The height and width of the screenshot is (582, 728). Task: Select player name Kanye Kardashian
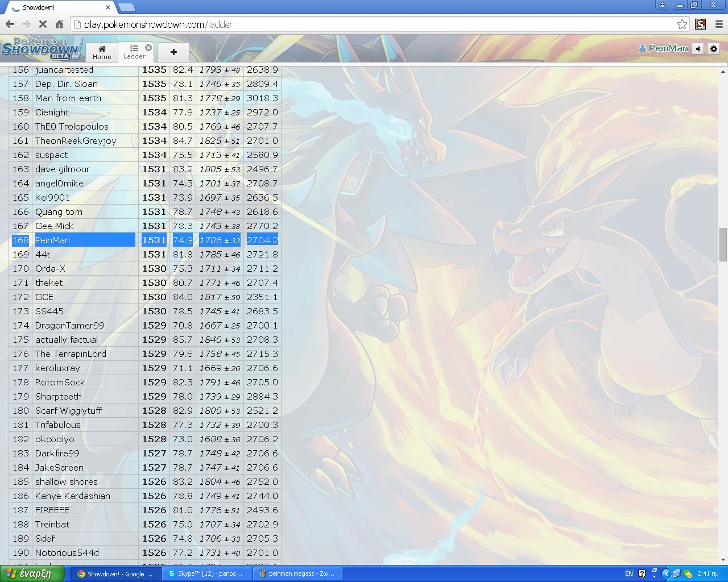73,496
